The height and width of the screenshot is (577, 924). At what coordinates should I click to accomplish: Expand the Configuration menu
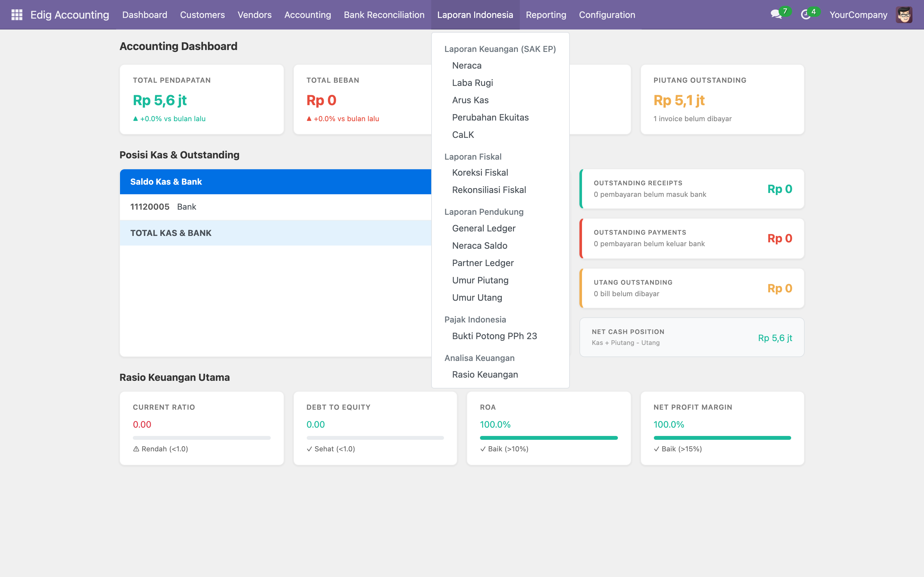point(607,14)
